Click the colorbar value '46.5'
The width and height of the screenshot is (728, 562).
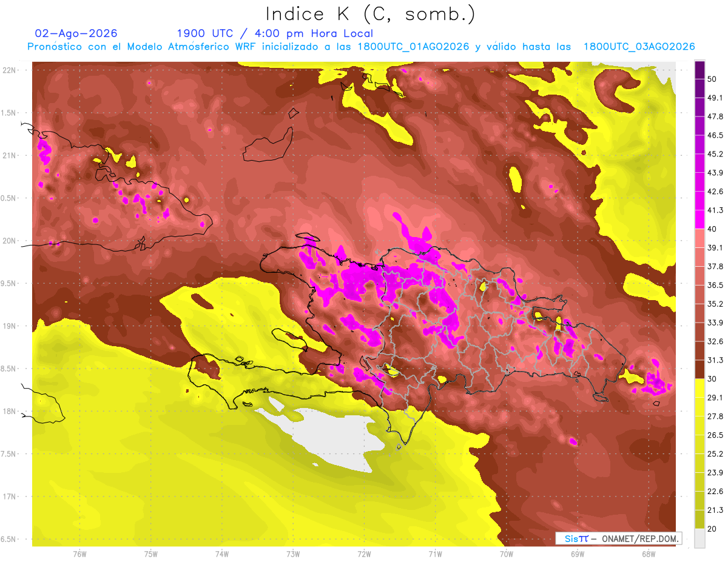point(715,135)
